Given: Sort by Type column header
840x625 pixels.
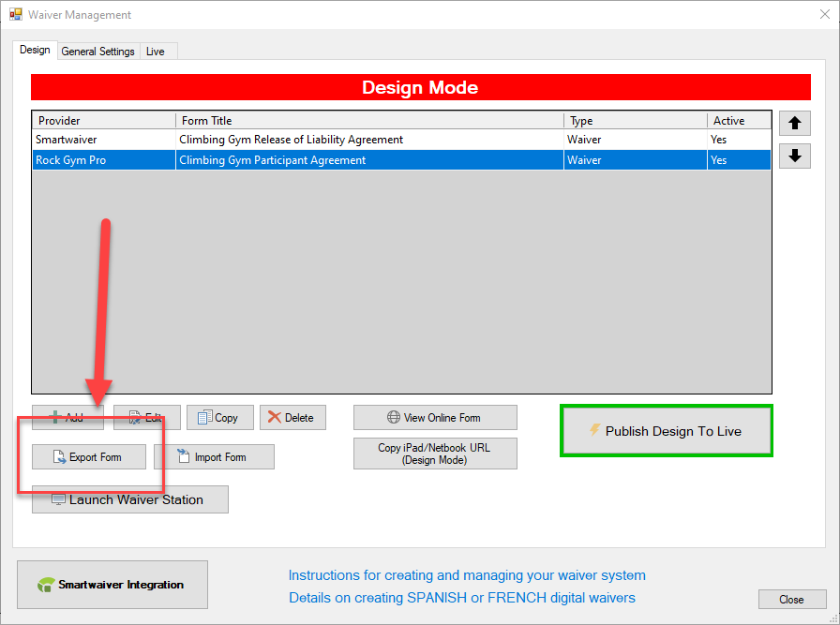Looking at the screenshot, I should click(x=636, y=121).
